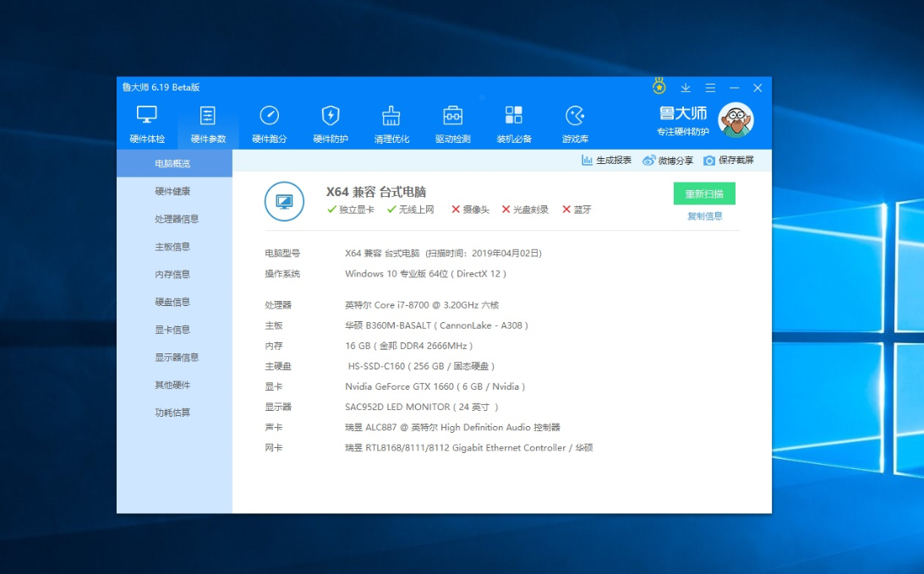The image size is (924, 574).
Task: Select 电脑概览 in the sidebar
Action: (x=174, y=163)
